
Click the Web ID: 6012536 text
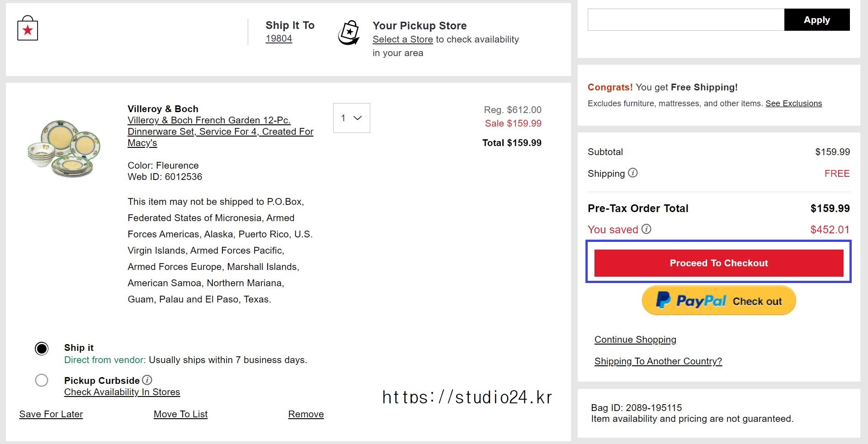click(165, 177)
